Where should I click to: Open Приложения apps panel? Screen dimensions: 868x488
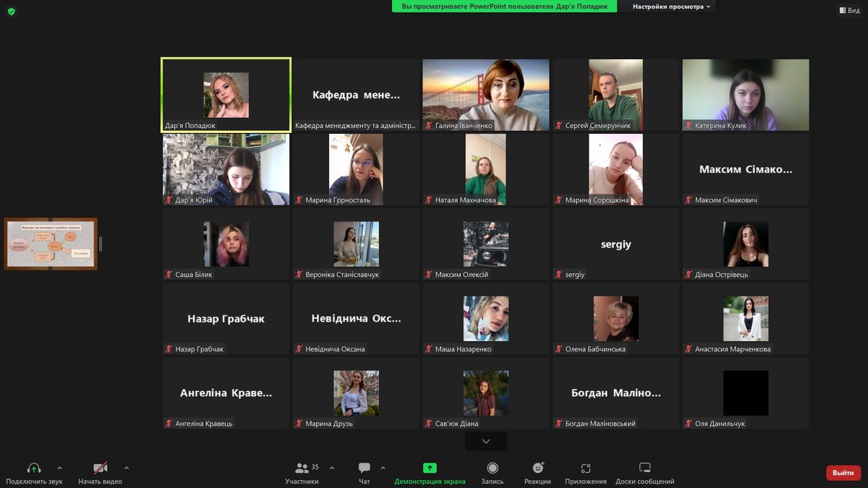point(586,473)
